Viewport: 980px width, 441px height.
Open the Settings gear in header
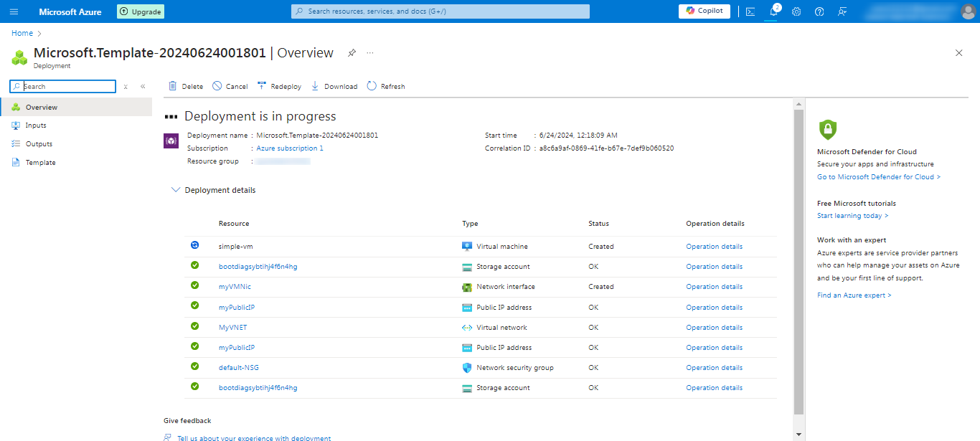click(x=796, y=11)
